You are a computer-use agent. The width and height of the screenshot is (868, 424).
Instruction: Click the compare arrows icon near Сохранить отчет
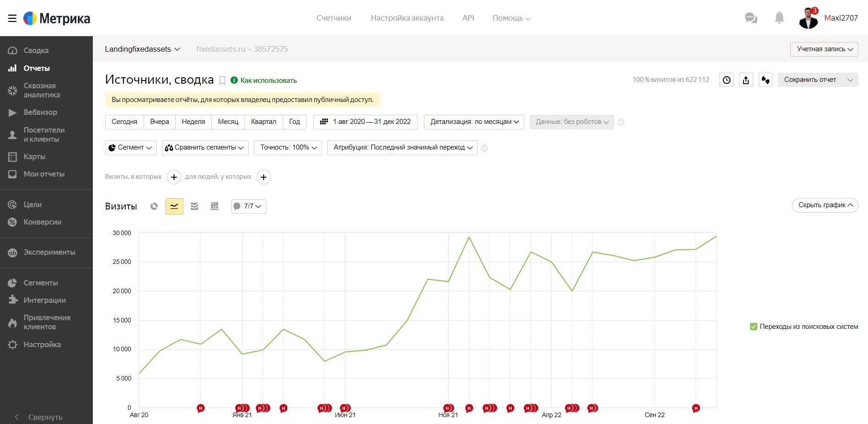(766, 80)
